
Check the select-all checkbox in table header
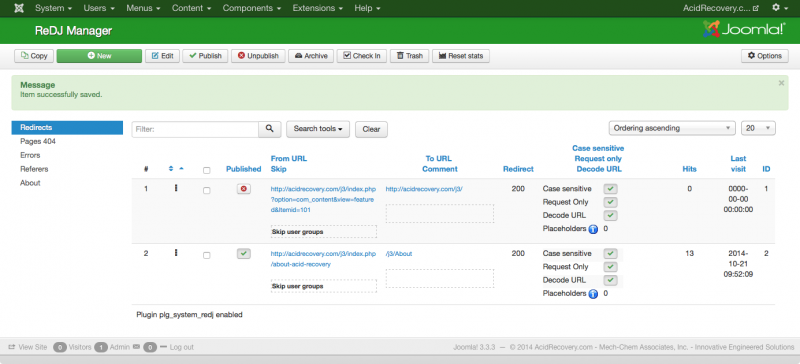coord(207,171)
